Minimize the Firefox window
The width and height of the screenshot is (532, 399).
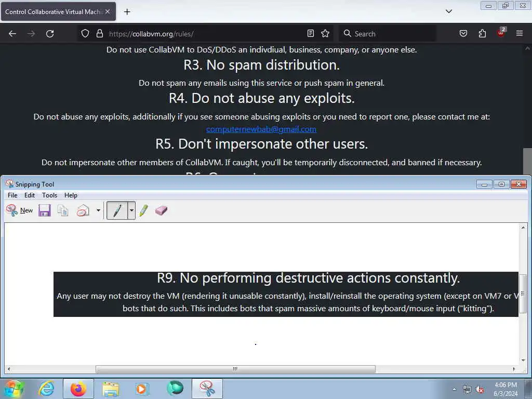(488, 6)
